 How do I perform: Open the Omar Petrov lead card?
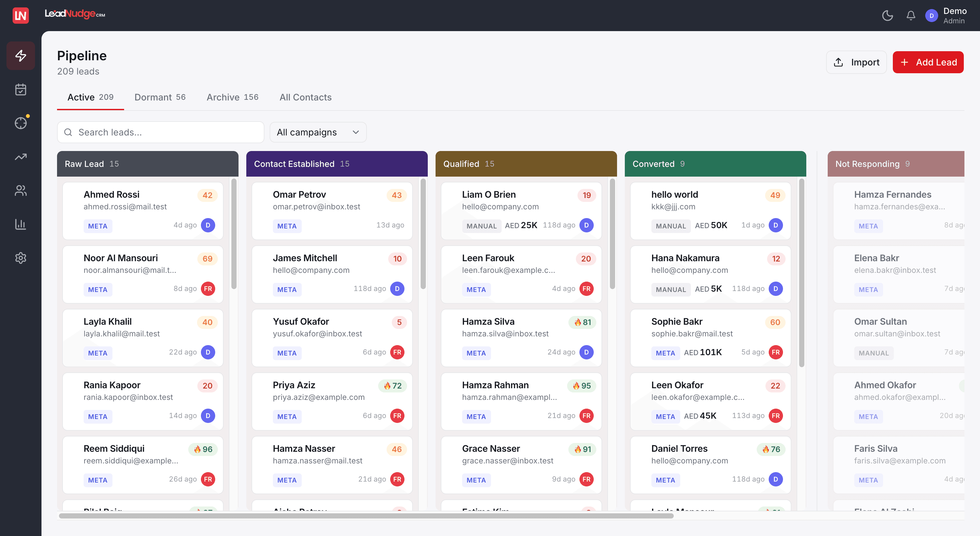[x=332, y=211]
